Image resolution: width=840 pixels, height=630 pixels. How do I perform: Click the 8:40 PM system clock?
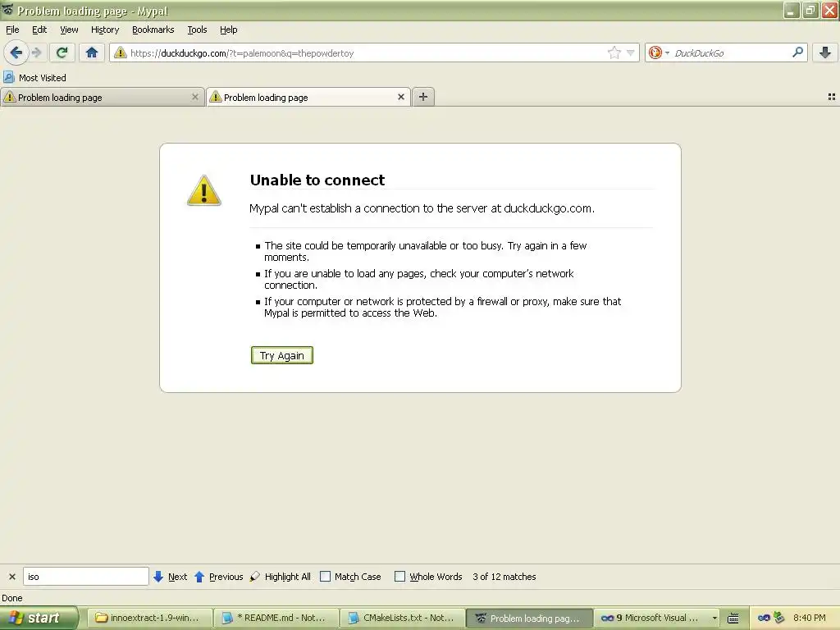[810, 618]
